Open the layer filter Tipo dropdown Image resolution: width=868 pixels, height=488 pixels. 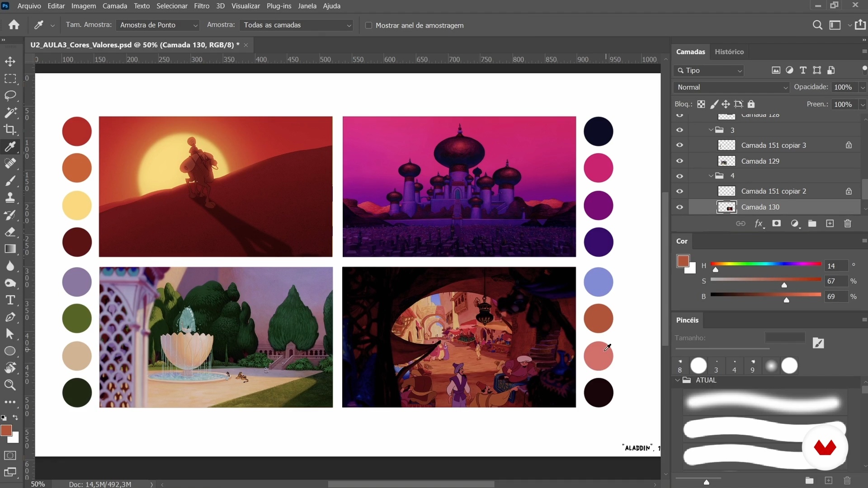[x=708, y=70]
